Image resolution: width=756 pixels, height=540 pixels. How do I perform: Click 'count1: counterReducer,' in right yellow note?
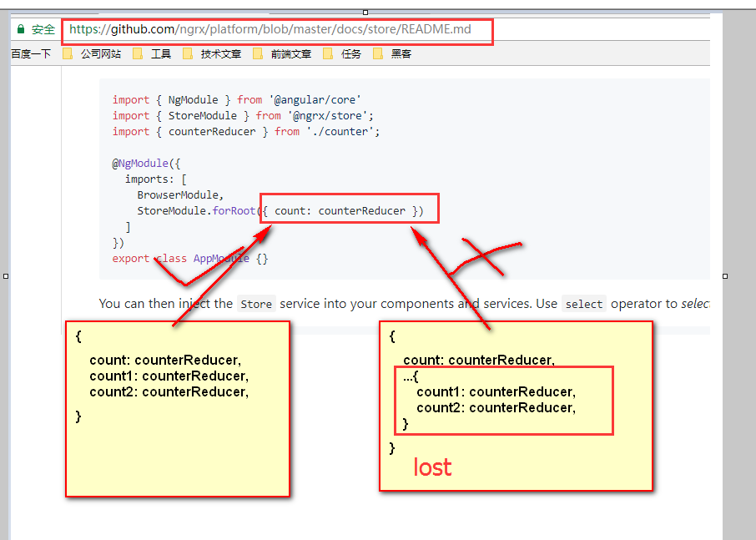pyautogui.click(x=496, y=392)
